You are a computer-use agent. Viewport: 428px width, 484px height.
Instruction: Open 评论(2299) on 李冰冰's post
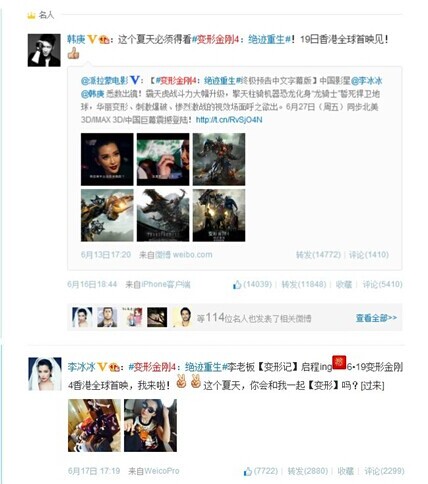click(384, 471)
